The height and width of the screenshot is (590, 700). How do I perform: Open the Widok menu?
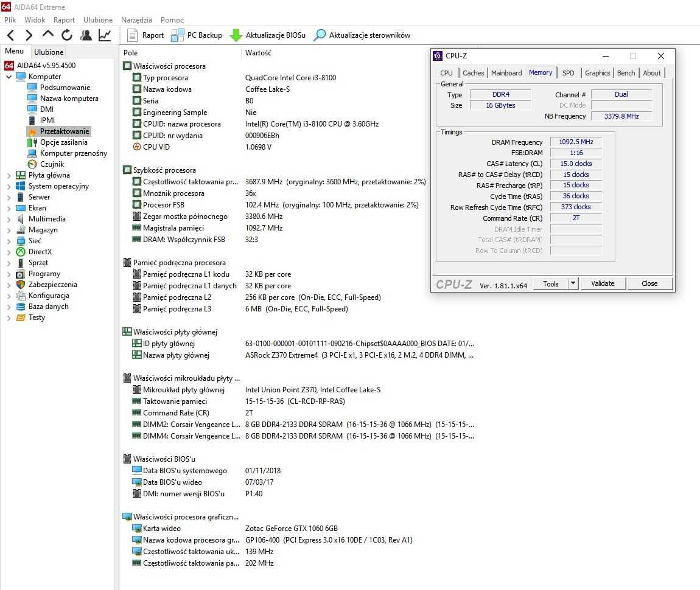coord(35,20)
